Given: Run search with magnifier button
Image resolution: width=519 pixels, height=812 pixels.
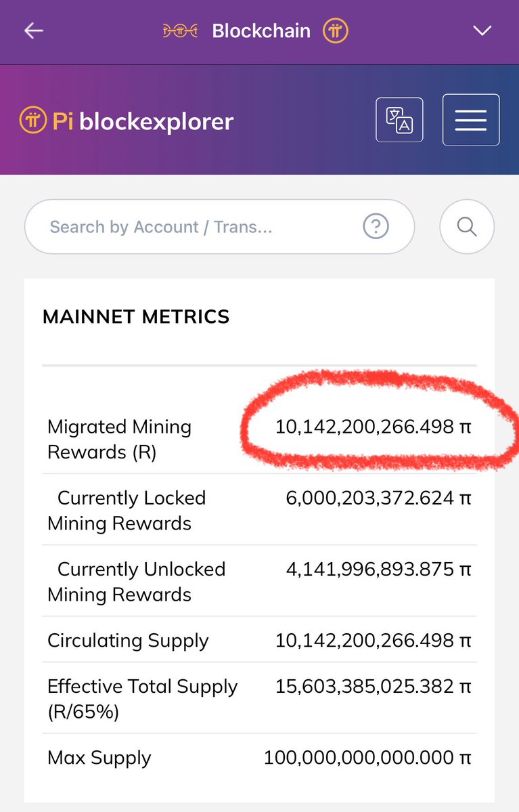Looking at the screenshot, I should [467, 227].
